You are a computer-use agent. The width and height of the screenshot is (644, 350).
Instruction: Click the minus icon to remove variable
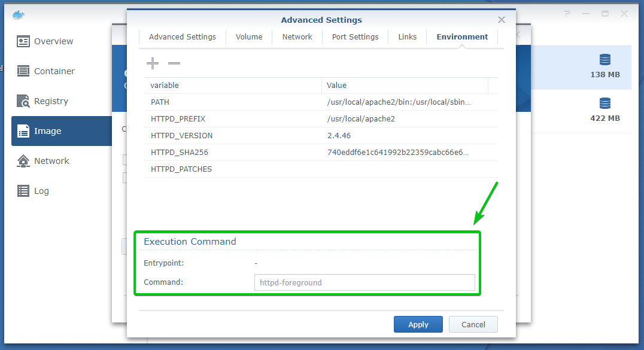[174, 63]
